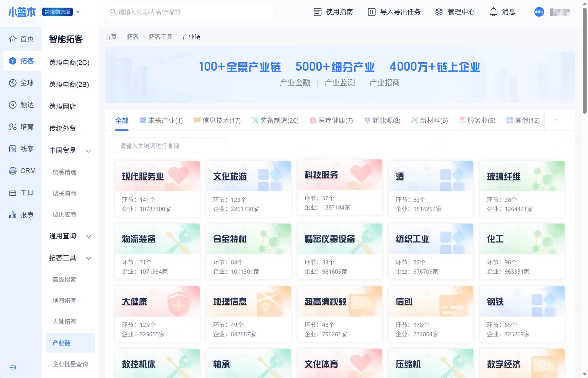The height and width of the screenshot is (378, 588).
Task: Open the 现代服务业 industry chain card
Action: (157, 189)
